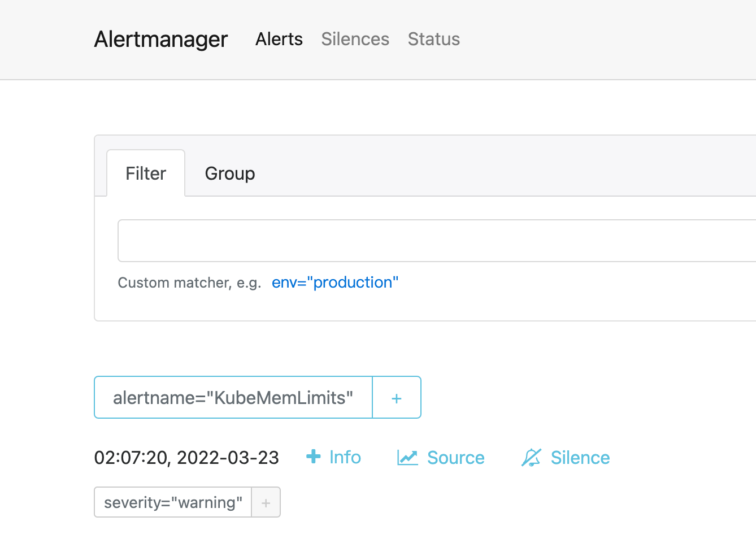This screenshot has height=556, width=756.
Task: Open the Silences page
Action: pos(355,39)
